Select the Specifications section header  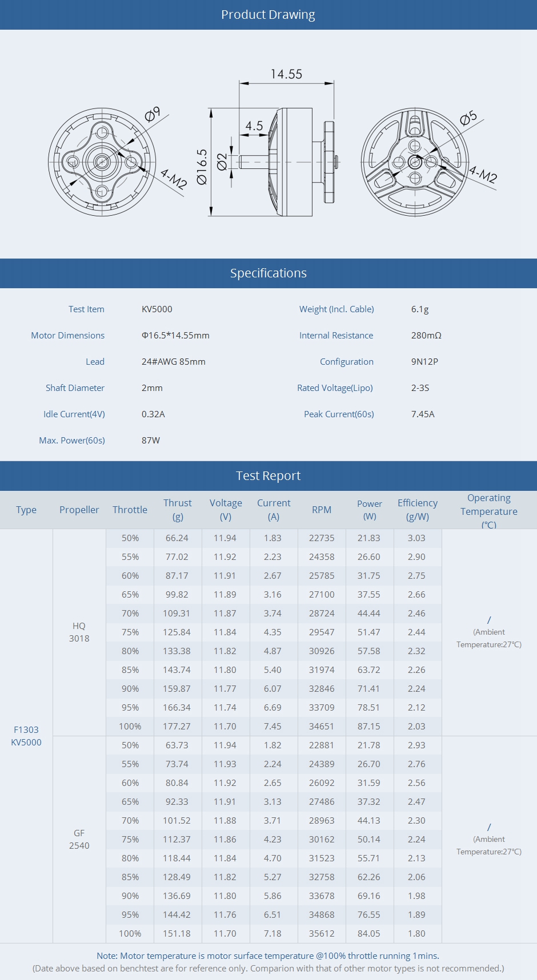(268, 273)
